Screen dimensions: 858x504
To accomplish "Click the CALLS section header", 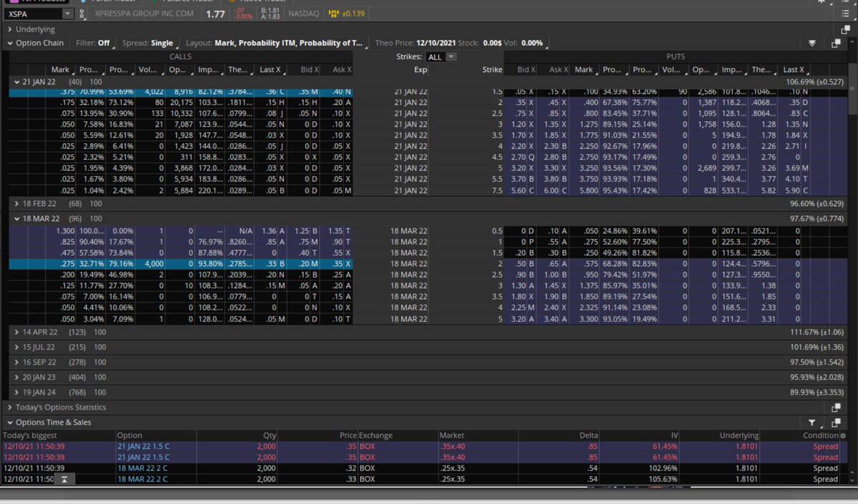I will 180,56.
